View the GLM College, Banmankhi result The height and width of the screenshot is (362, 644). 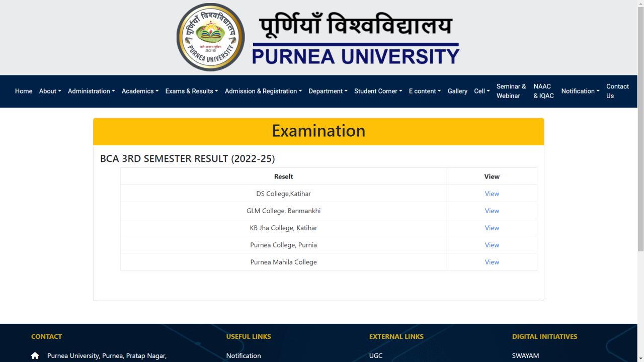(492, 211)
